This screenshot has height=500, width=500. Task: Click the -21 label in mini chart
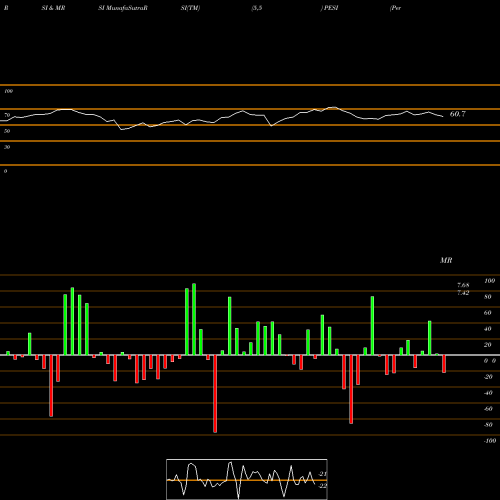(323, 474)
